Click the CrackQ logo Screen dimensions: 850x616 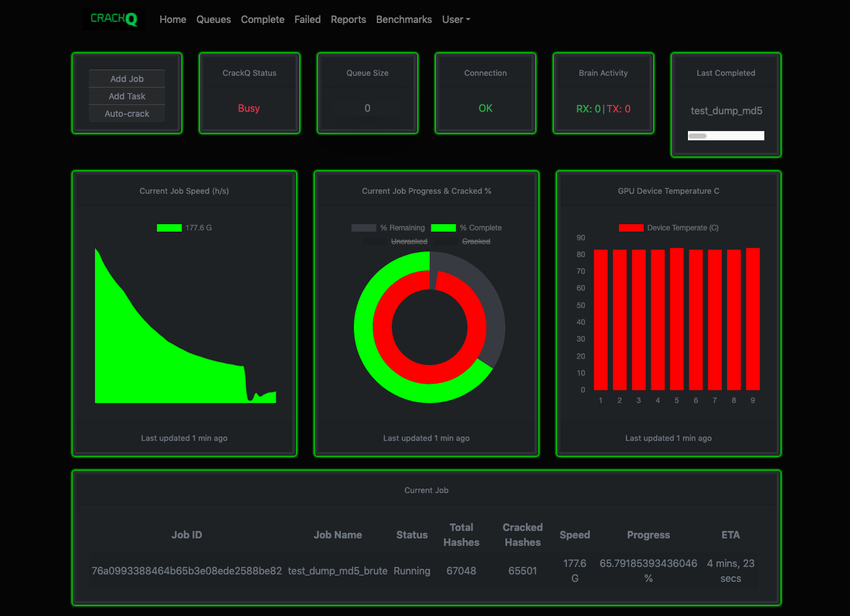click(114, 19)
